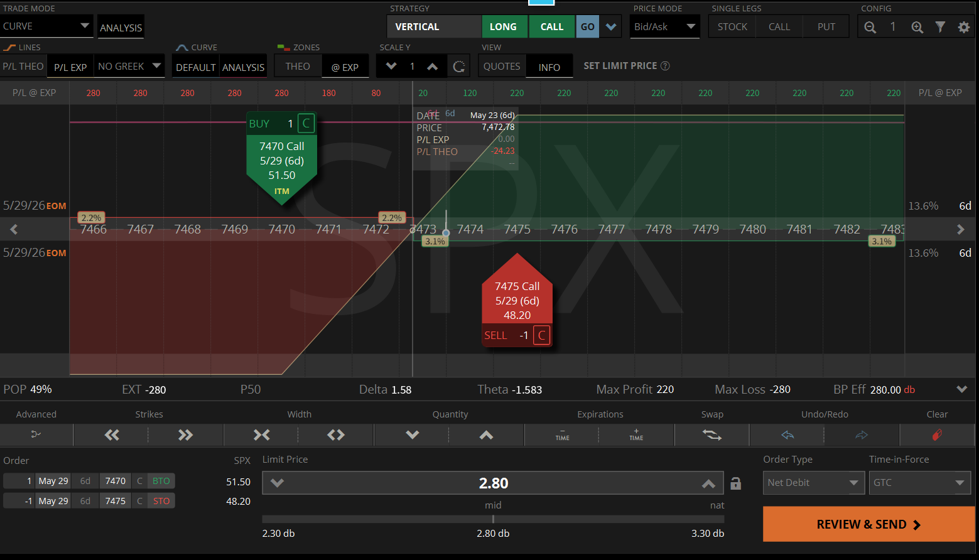979x560 pixels.
Task: Click the GO strategy button
Action: [x=588, y=27]
